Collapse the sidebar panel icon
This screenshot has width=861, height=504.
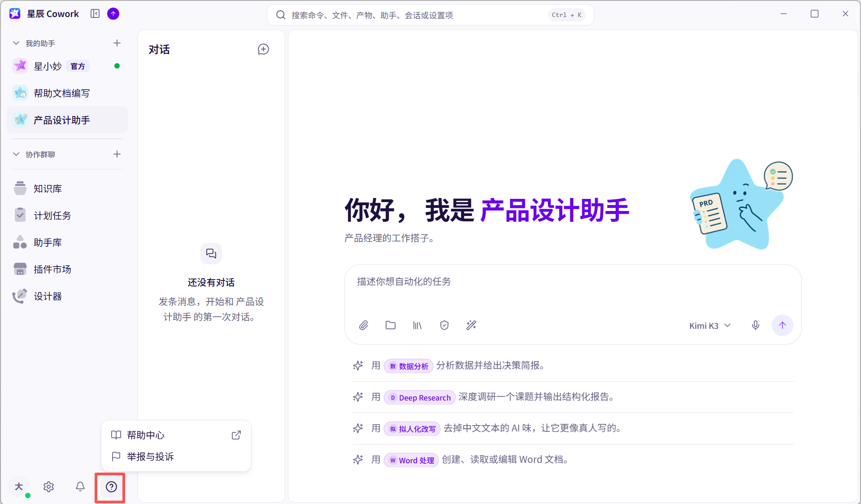95,14
